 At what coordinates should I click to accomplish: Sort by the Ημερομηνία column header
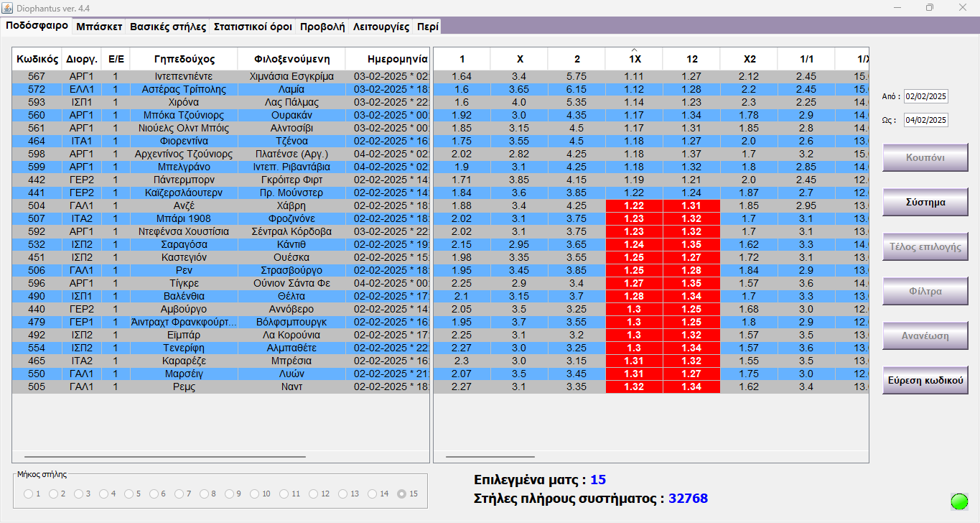(x=388, y=59)
